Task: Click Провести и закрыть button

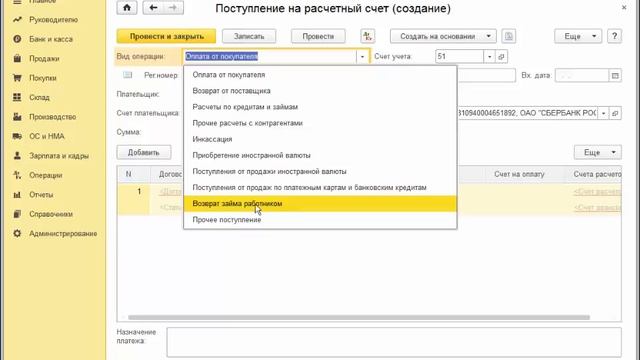Action: 166,36
